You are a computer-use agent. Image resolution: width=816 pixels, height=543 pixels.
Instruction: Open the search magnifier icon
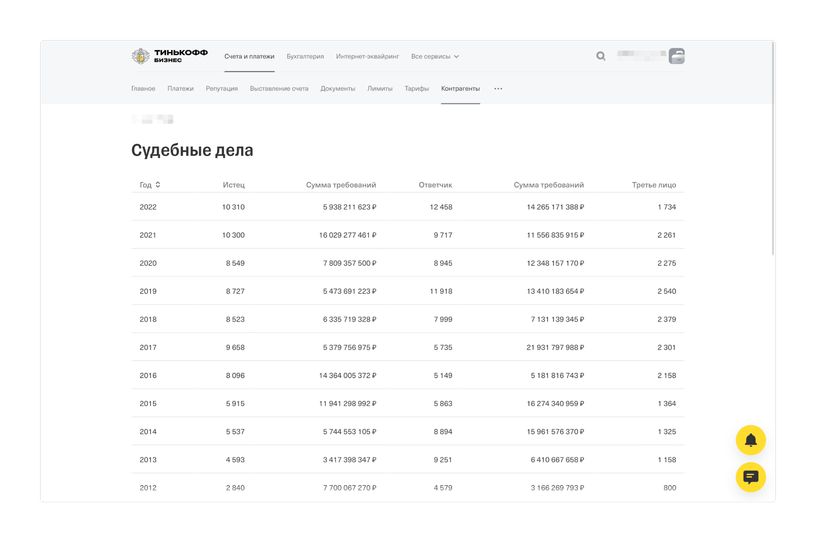pos(601,56)
